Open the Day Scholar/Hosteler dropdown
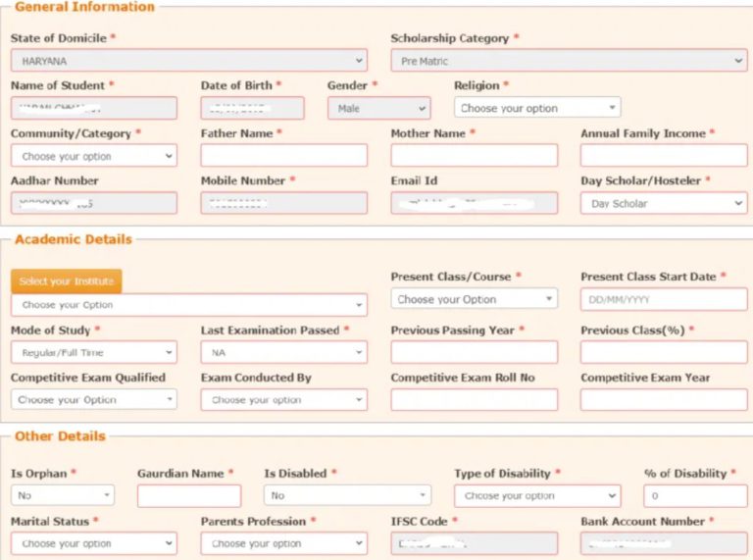The image size is (753, 560). 664,203
